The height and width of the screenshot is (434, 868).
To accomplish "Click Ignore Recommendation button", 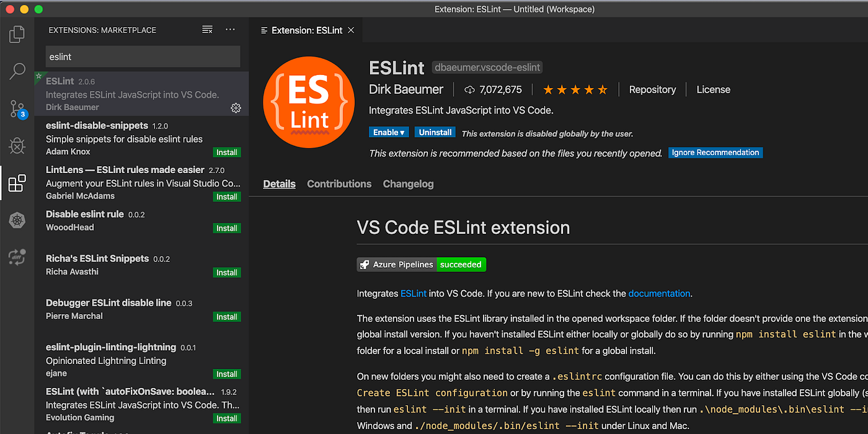I will click(715, 153).
